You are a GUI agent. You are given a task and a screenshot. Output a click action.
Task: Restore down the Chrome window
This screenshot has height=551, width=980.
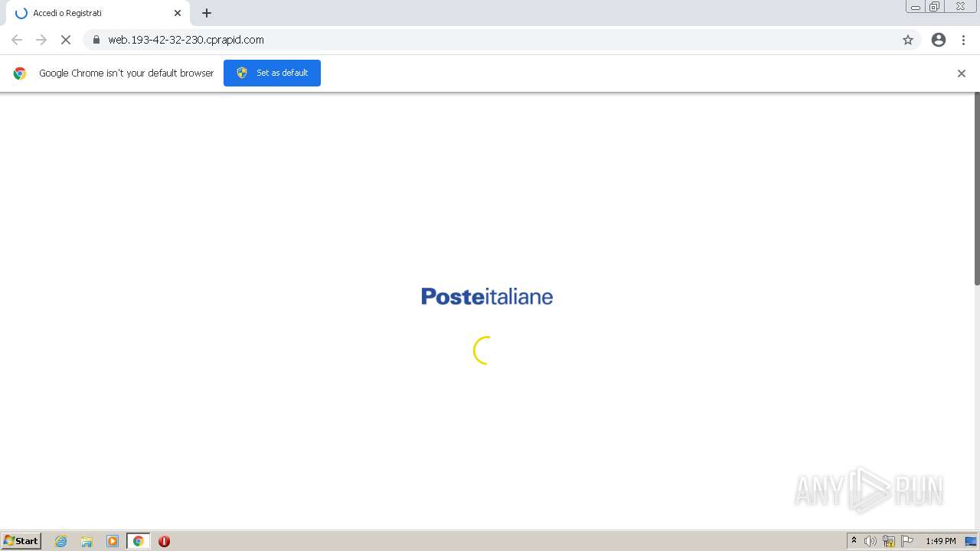(x=935, y=7)
